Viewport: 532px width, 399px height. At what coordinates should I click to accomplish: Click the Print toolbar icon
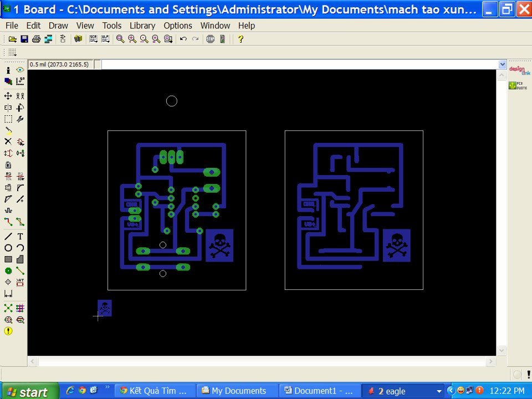pyautogui.click(x=37, y=39)
